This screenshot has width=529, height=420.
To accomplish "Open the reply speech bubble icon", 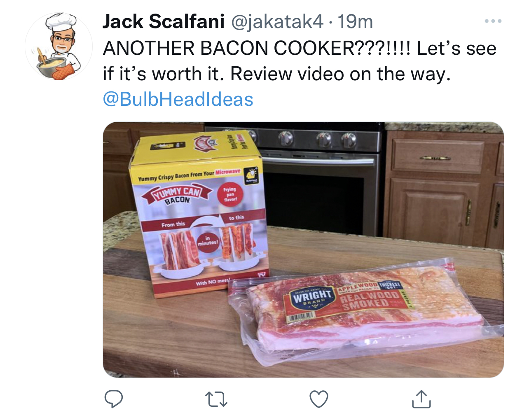I will tap(114, 399).
